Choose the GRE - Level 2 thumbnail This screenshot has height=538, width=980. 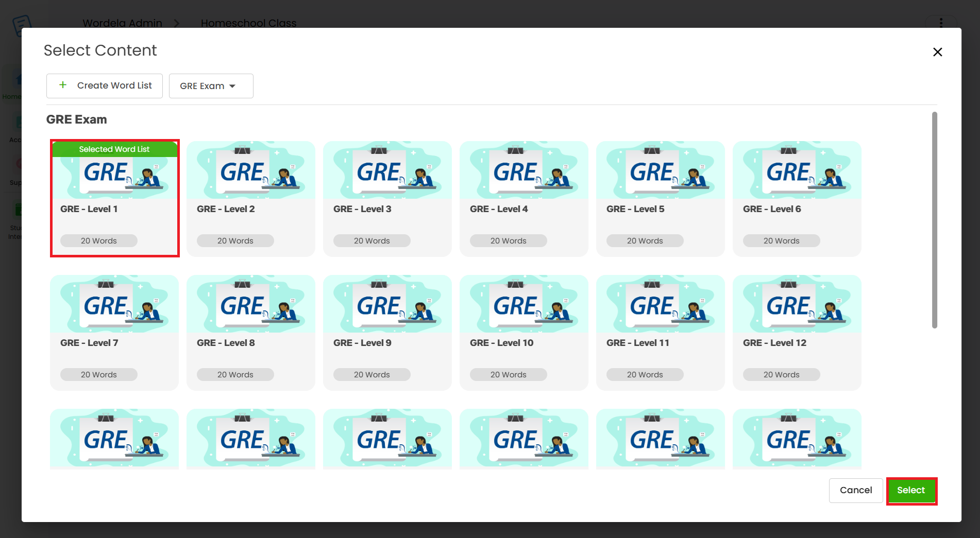(251, 170)
